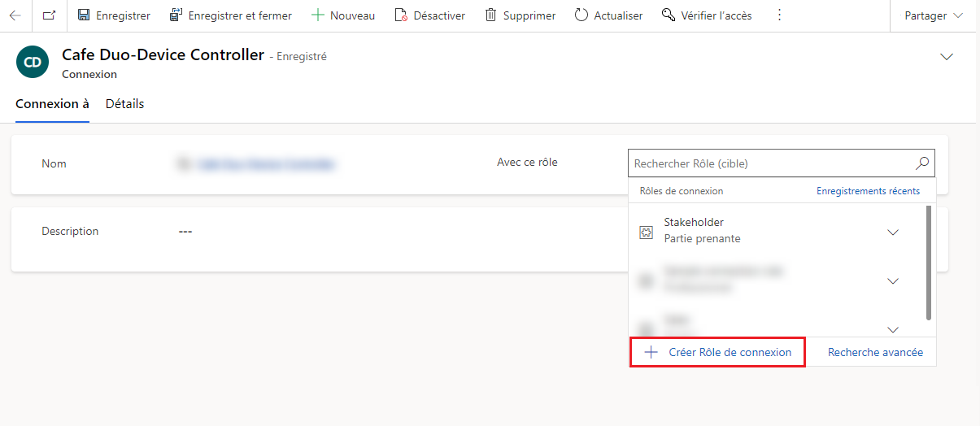980x426 pixels.
Task: Click the Actualiser circular arrow icon
Action: (x=581, y=15)
